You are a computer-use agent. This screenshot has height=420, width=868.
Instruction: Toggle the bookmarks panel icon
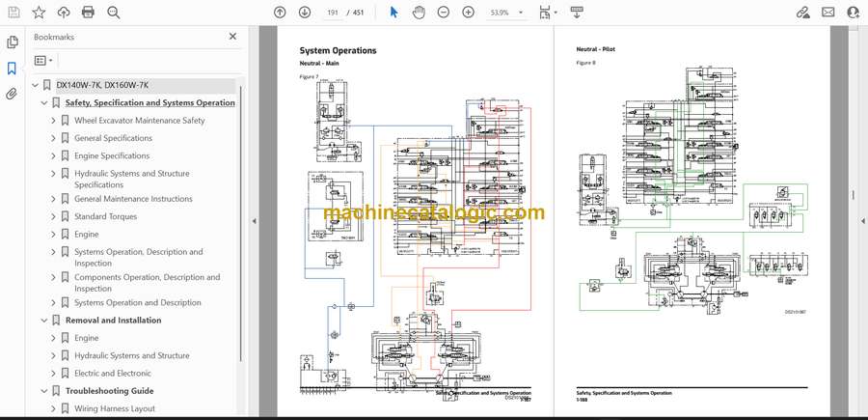click(x=12, y=69)
